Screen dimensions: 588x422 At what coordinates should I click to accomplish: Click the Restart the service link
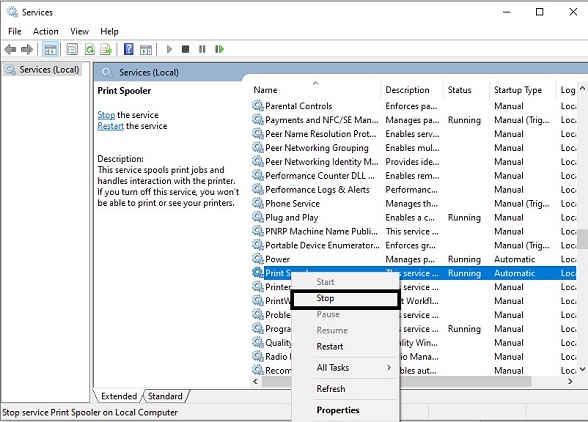tap(110, 126)
